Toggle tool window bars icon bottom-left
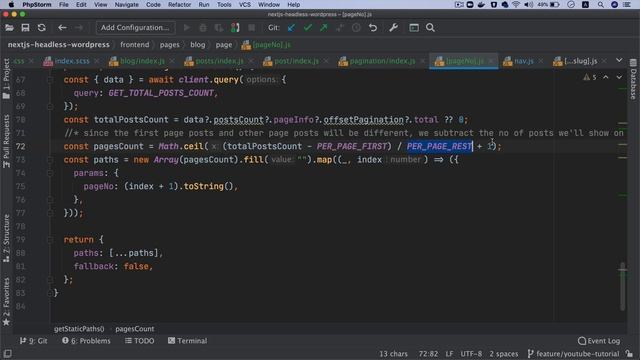Screen dimensions: 640x360 (x=7, y=353)
